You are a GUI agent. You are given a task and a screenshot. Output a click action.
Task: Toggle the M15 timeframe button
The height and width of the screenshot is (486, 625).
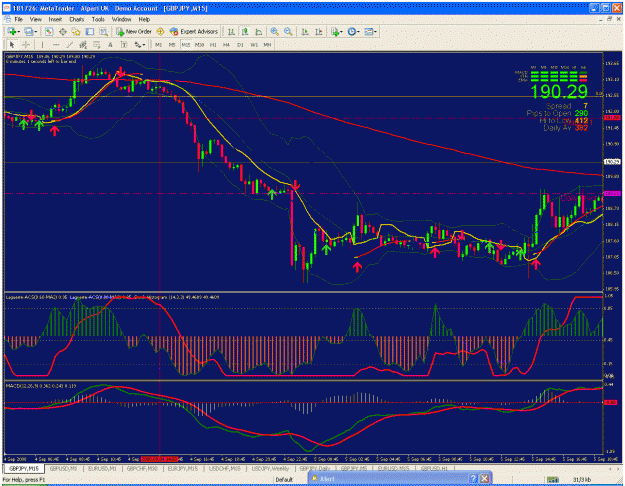pos(185,45)
